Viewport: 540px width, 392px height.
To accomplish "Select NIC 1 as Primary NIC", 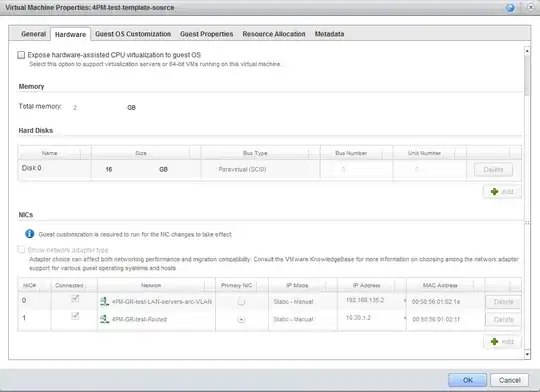I will (241, 319).
